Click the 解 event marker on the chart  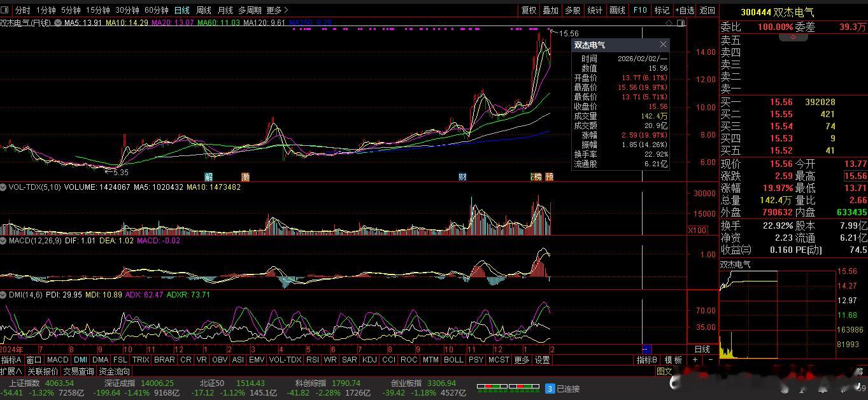208,176
